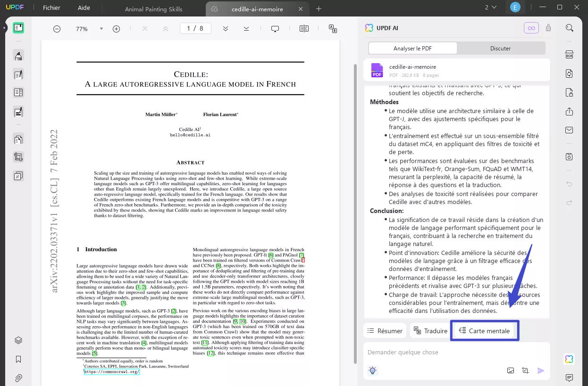Open search in the right sidebar
The width and height of the screenshot is (588, 386).
tap(570, 28)
